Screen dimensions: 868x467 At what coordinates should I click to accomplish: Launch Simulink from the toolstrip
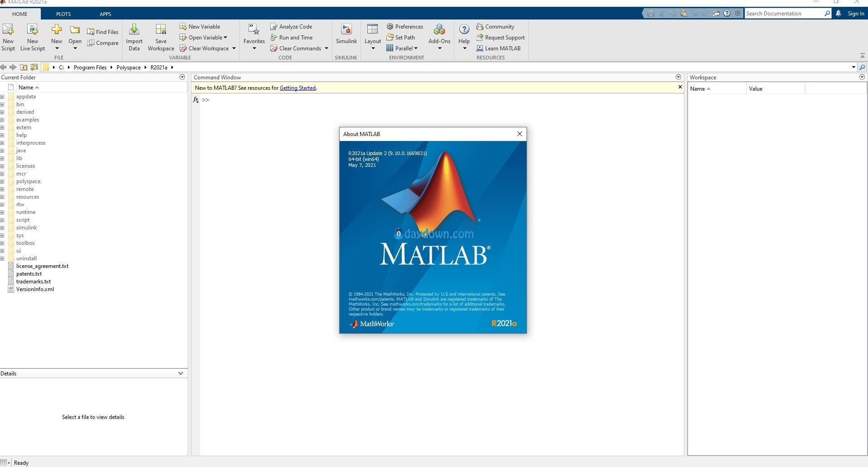point(346,34)
